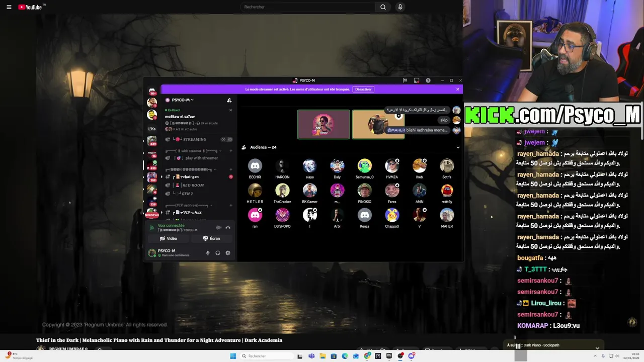Collapse the Audience — 24 list chevron
The image size is (644, 362).
pyautogui.click(x=458, y=147)
